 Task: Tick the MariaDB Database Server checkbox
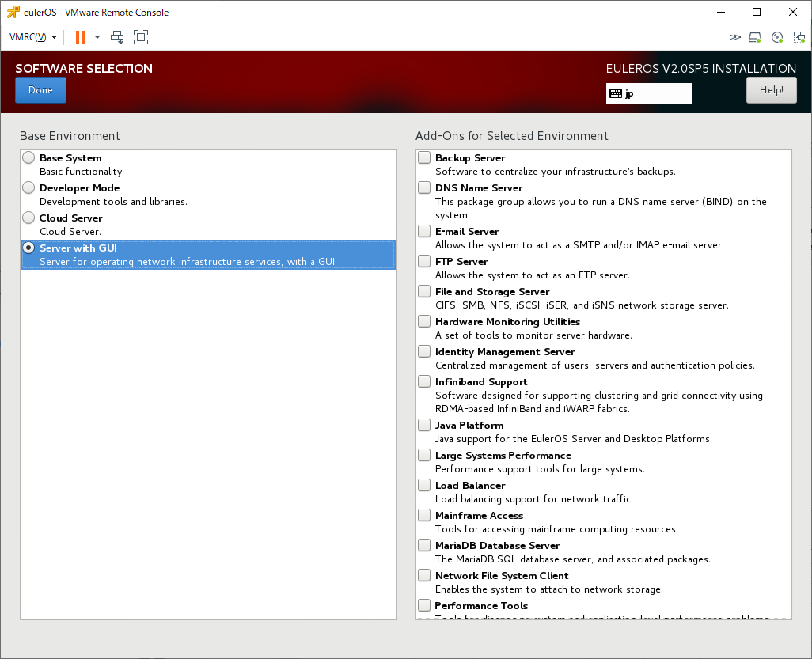point(425,545)
